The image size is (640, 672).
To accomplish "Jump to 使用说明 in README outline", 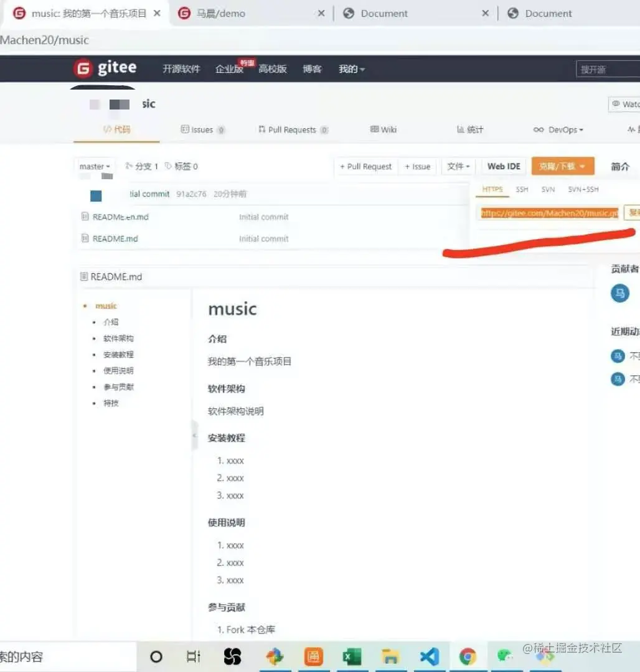I will (x=118, y=371).
